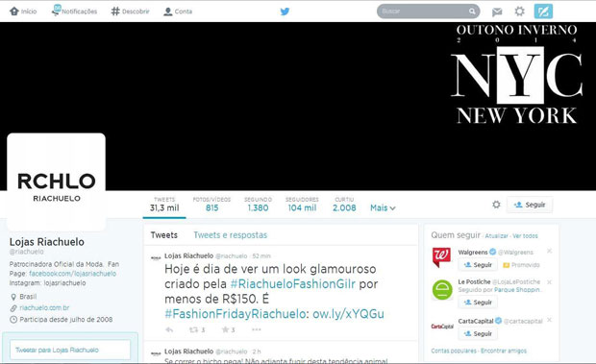
Task: Click Ver todos in Quem seguir
Action: [x=525, y=236]
